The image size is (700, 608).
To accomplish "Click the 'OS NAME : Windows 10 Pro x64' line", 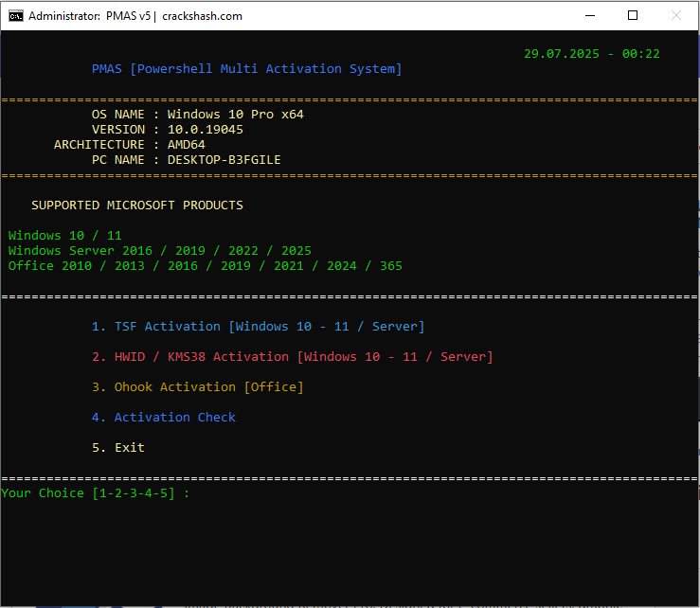I will [197, 115].
